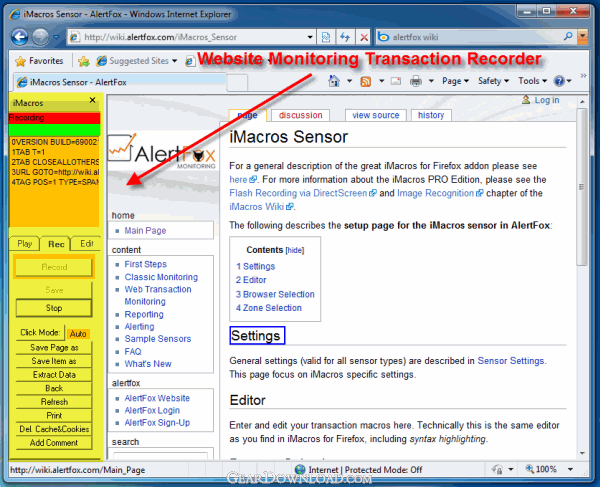The height and width of the screenshot is (487, 600).
Task: Click the Print icon in command bar
Action: click(x=416, y=81)
